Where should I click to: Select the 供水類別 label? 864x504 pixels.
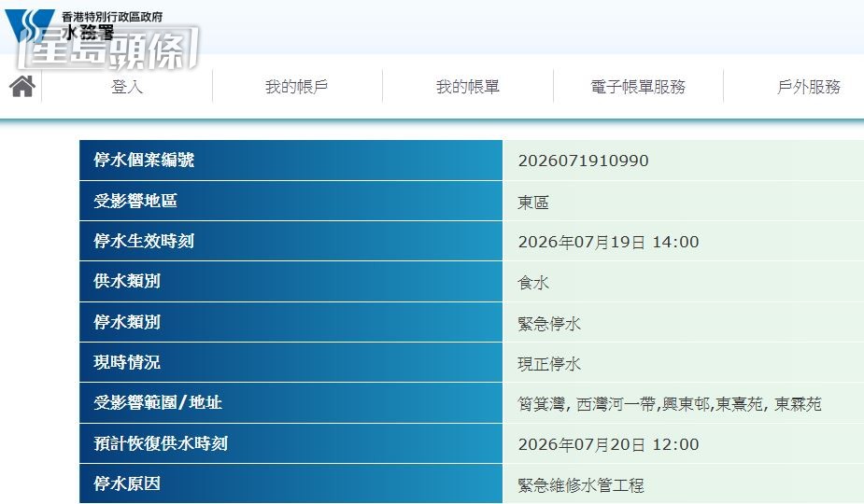[x=127, y=281]
